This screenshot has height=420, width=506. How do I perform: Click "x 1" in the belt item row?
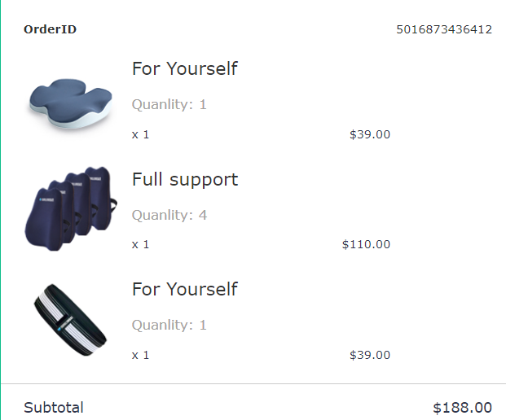tap(140, 355)
